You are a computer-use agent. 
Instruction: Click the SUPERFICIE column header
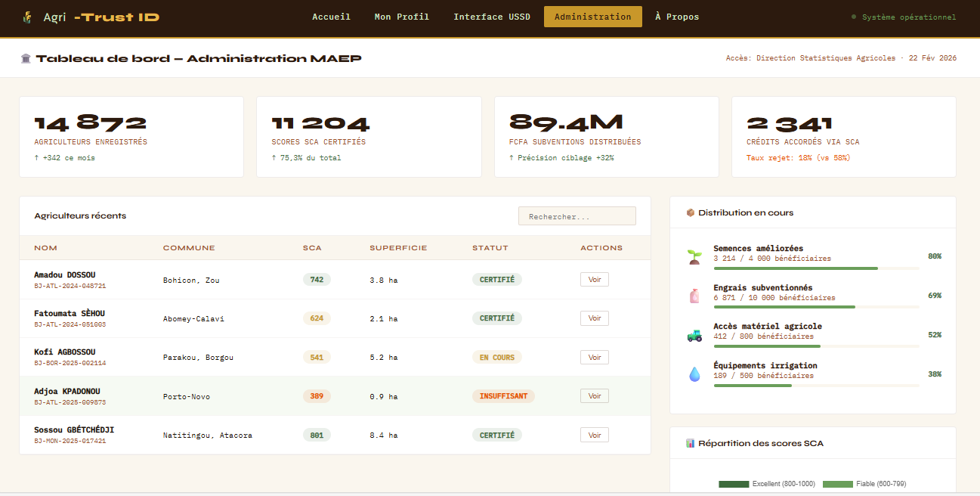click(398, 248)
